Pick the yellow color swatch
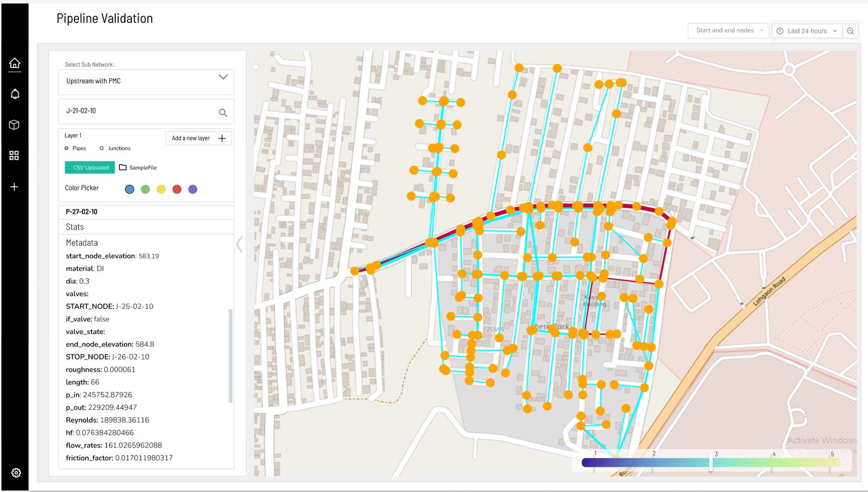This screenshot has height=492, width=868. [x=161, y=189]
